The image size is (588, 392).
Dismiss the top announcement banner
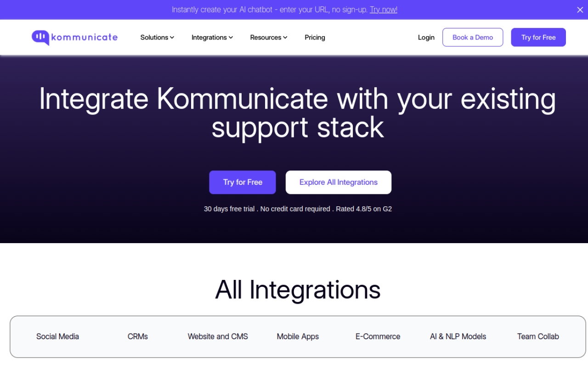click(x=580, y=10)
